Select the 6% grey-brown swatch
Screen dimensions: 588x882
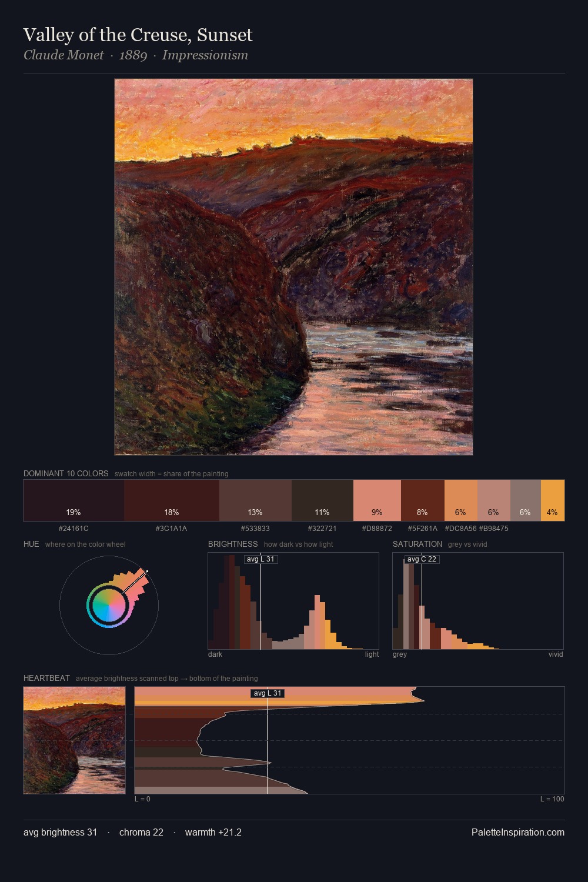[x=526, y=500]
